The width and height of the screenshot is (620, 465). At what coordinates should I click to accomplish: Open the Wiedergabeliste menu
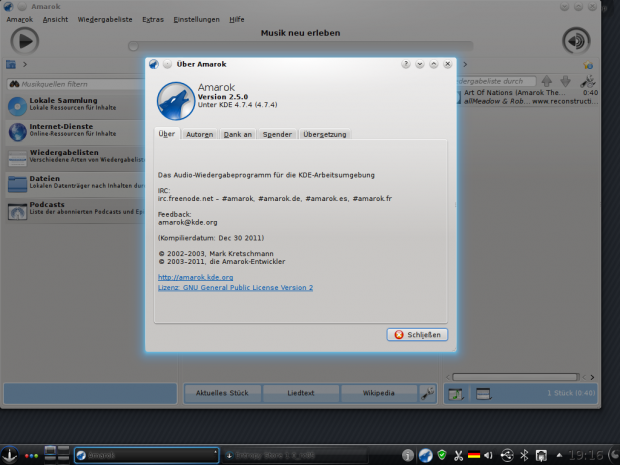click(x=105, y=19)
